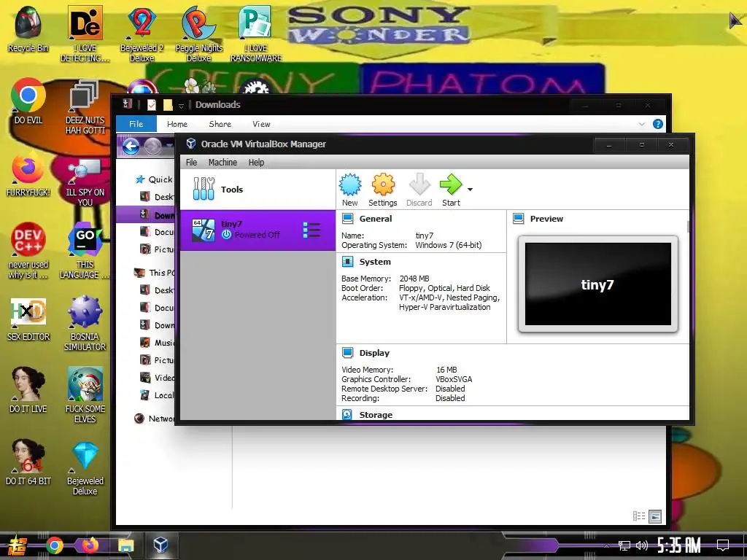Viewport: 747px width, 560px height.
Task: Click quick access toolbar dropdown in Downloads titlebar
Action: point(181,106)
